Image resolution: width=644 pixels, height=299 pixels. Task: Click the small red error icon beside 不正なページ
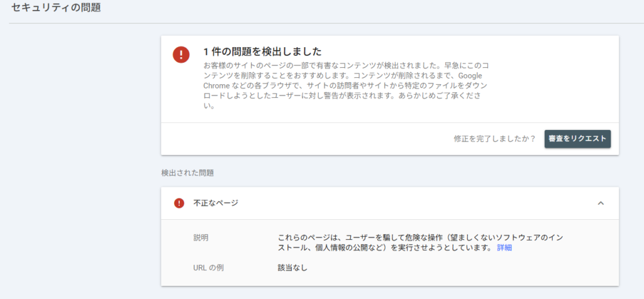click(179, 203)
